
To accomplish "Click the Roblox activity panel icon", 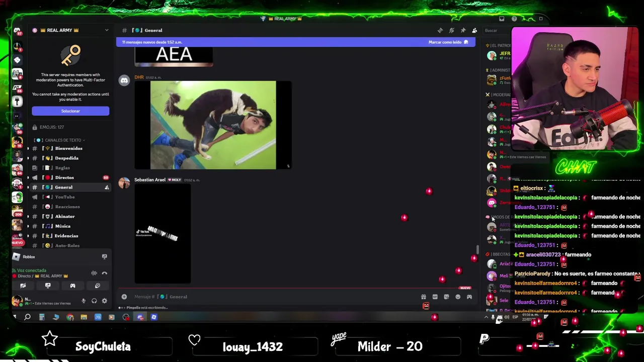I will (16, 256).
